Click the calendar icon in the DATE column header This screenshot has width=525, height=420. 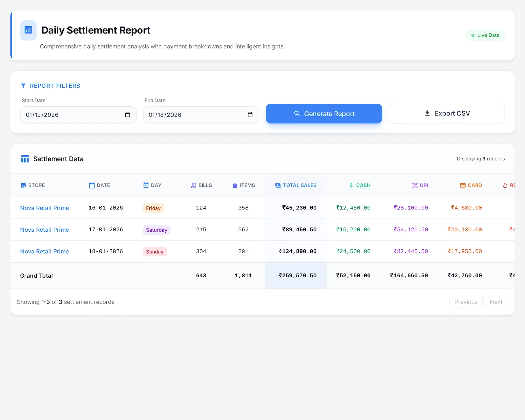click(92, 185)
